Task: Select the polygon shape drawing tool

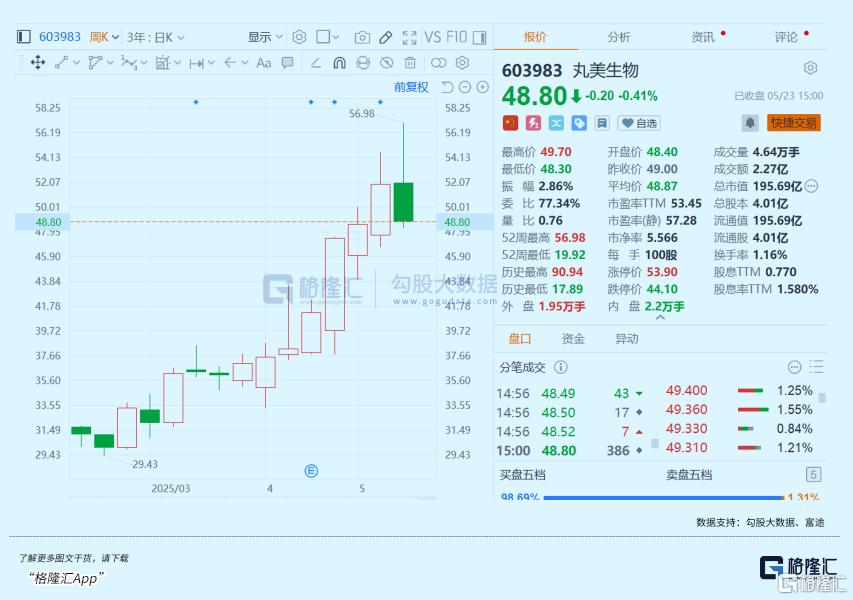Action: [95, 63]
